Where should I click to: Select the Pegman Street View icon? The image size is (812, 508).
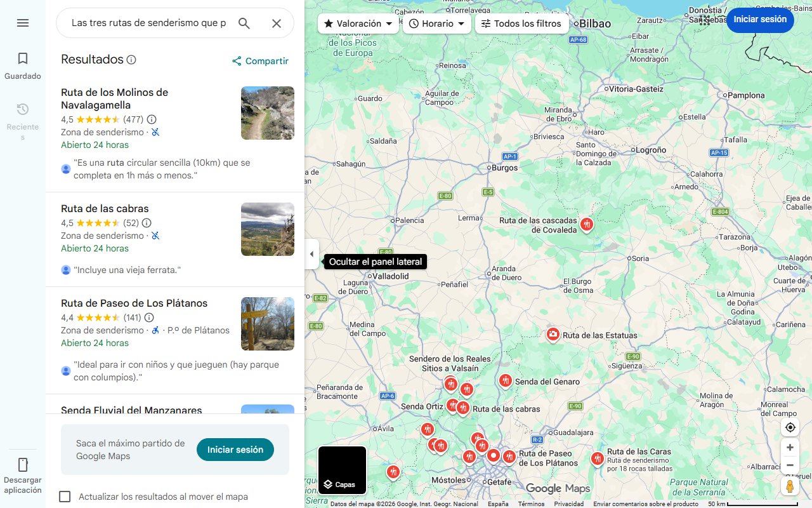coord(790,486)
